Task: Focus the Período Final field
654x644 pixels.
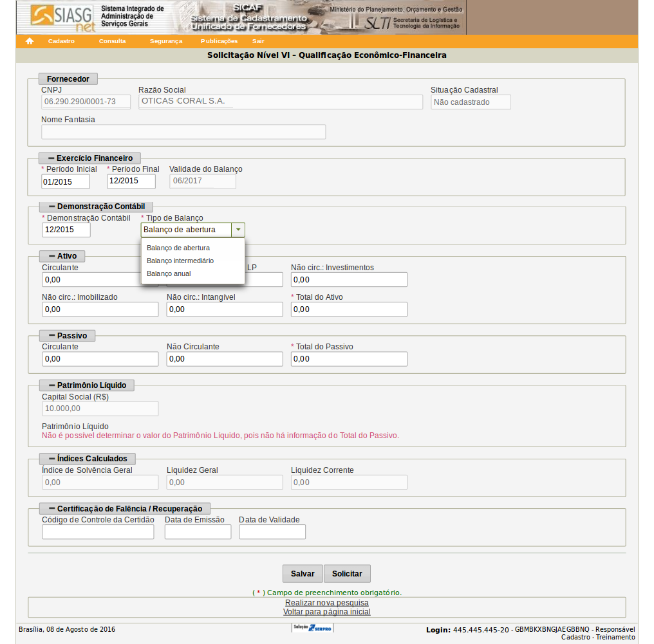Action: (x=131, y=181)
